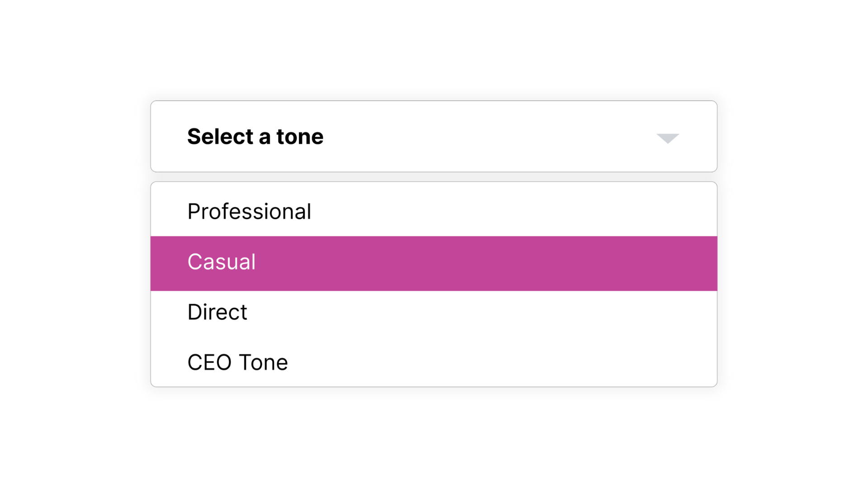Click the bold 'Select a tone' label
The image size is (868, 488).
point(255,136)
